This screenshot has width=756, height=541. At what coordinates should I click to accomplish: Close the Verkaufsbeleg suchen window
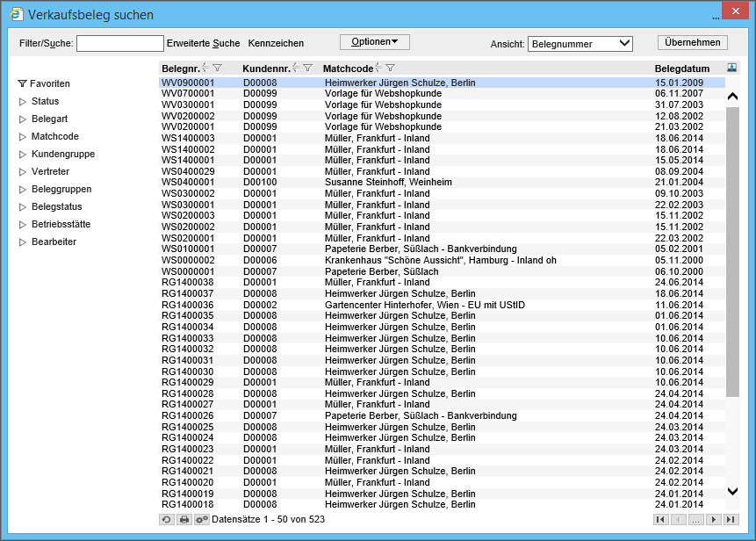coord(735,11)
